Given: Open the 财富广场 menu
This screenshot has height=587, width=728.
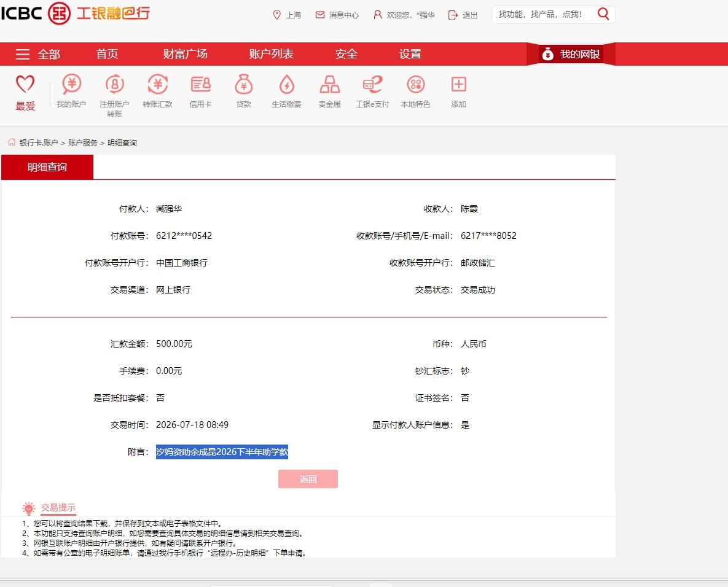Looking at the screenshot, I should (186, 54).
